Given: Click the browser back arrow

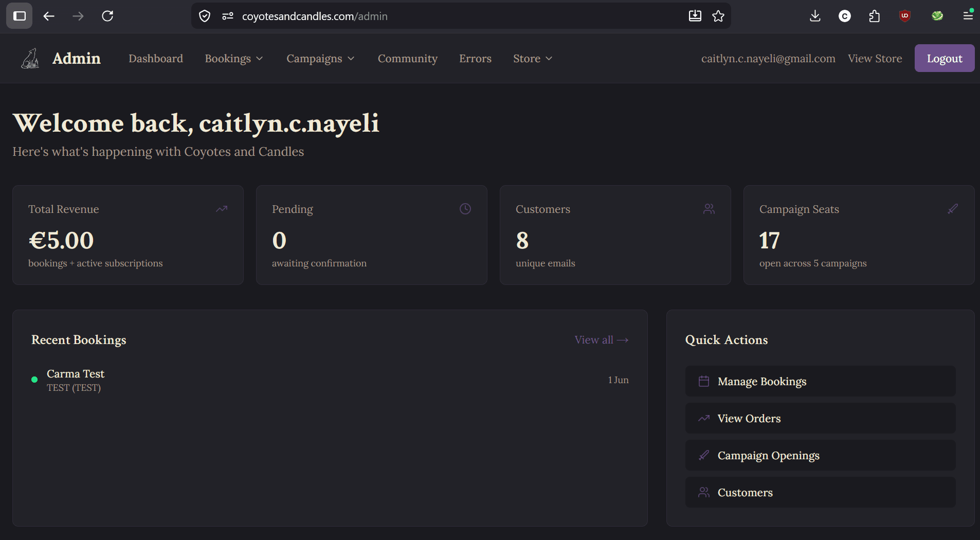Looking at the screenshot, I should click(49, 16).
